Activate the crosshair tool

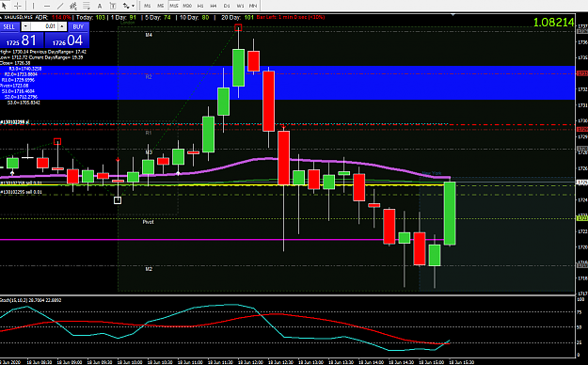[x=18, y=6]
